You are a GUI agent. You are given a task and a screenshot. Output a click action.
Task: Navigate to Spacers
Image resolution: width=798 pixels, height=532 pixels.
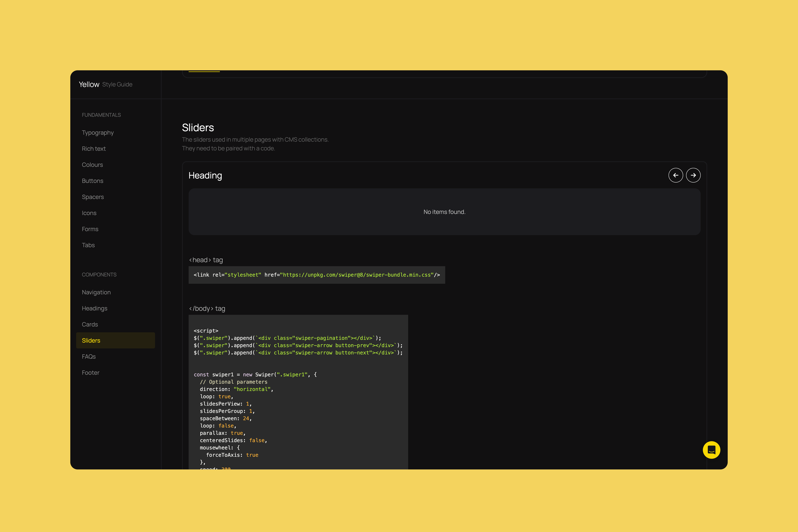(x=93, y=197)
